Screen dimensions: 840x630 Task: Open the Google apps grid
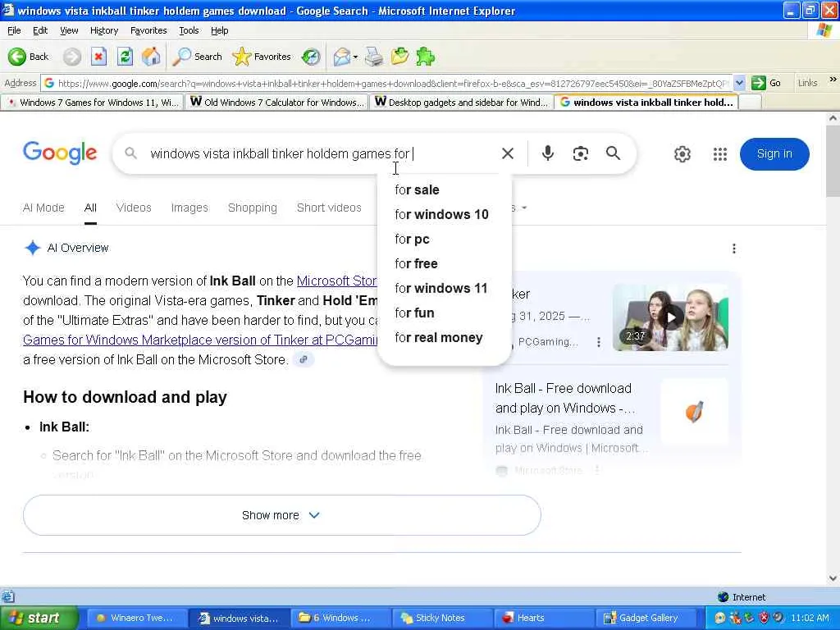pos(720,154)
